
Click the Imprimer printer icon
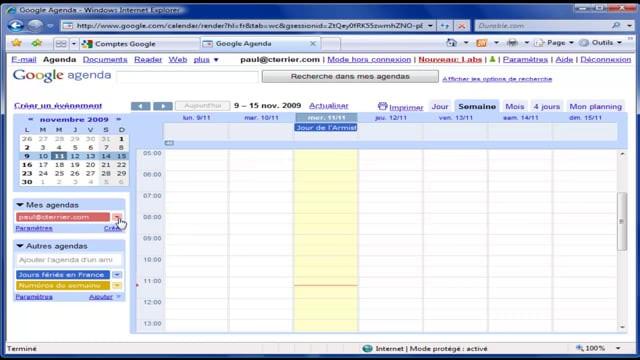pyautogui.click(x=382, y=106)
